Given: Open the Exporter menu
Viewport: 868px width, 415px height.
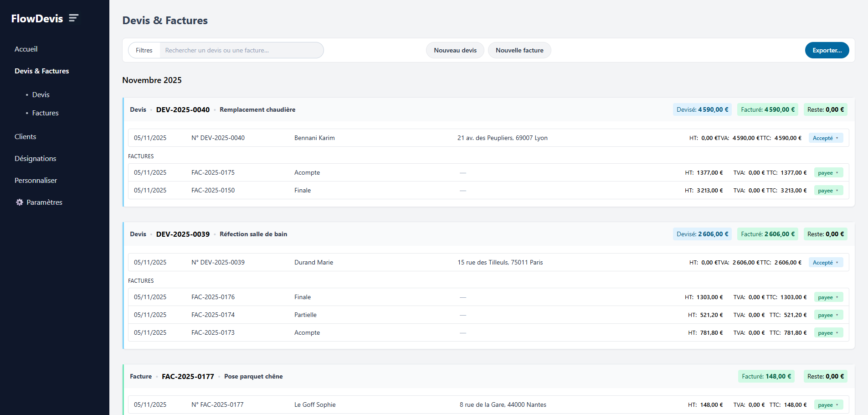Looking at the screenshot, I should [827, 50].
